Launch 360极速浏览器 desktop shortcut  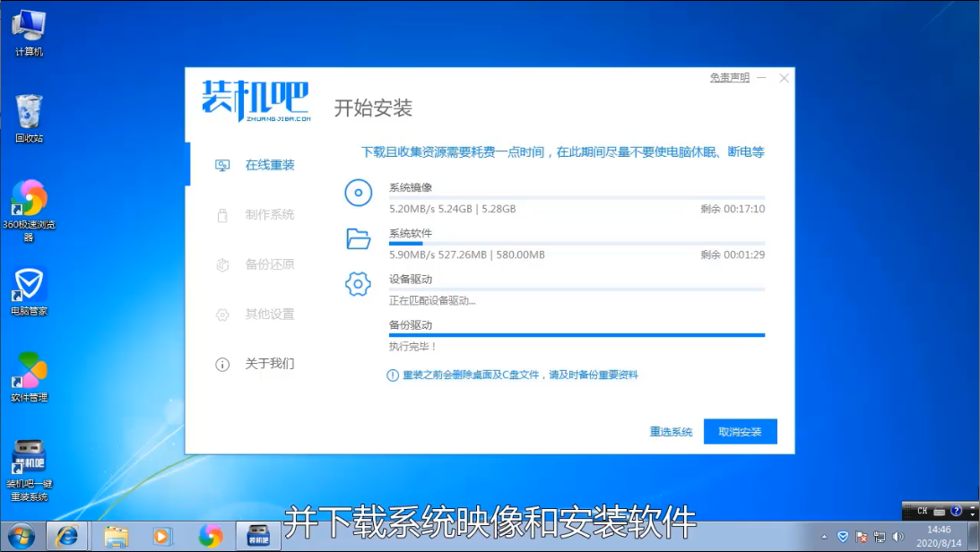(29, 195)
